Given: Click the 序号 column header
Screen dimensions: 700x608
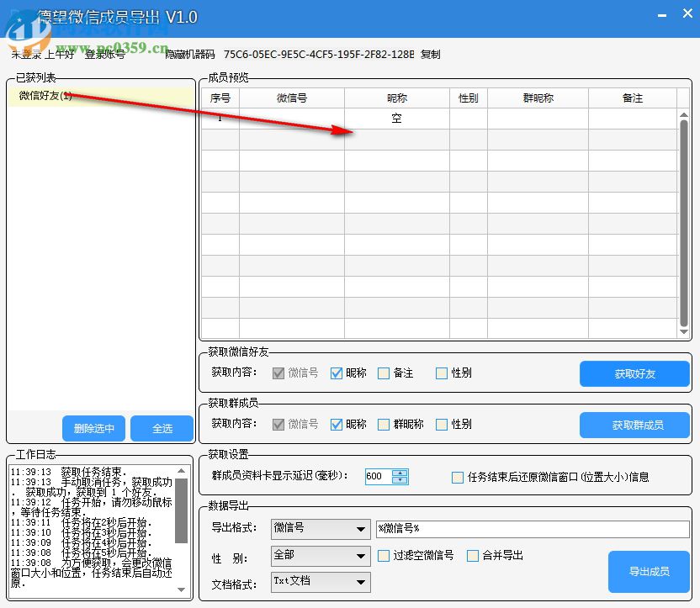Looking at the screenshot, I should (x=220, y=98).
